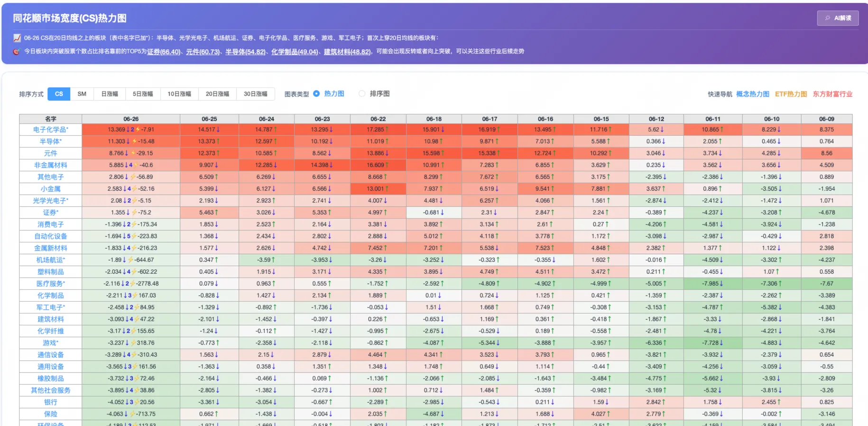This screenshot has height=426, width=868.
Task: Click the lightning icon in 电子化学品 06-26 cell
Action: coord(138,130)
